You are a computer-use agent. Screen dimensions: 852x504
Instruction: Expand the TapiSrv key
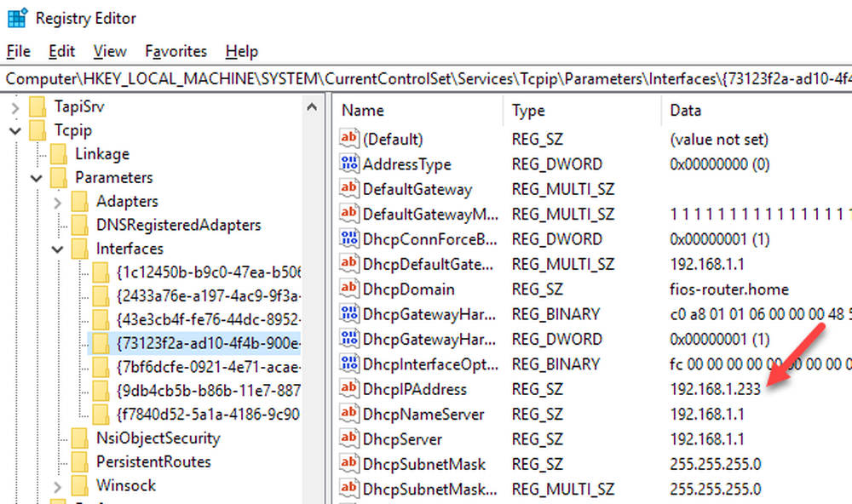point(15,107)
